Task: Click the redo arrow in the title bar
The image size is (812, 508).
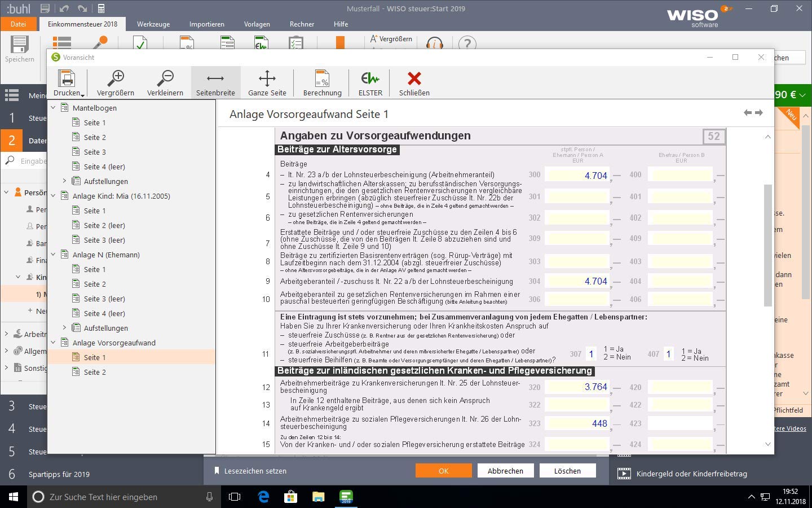Action: coord(82,8)
